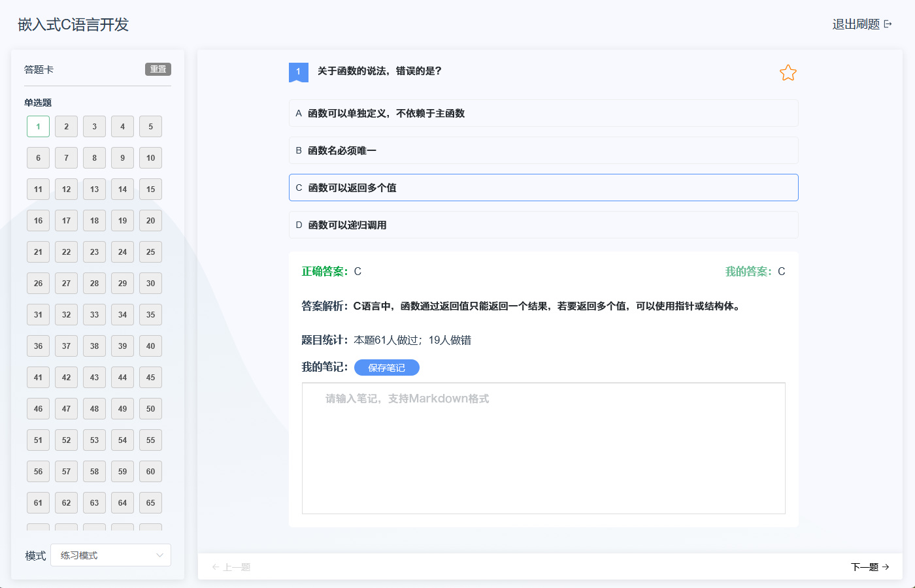Screen dimensions: 915x588
Task: Click into the Markdown notes text area
Action: point(543,448)
